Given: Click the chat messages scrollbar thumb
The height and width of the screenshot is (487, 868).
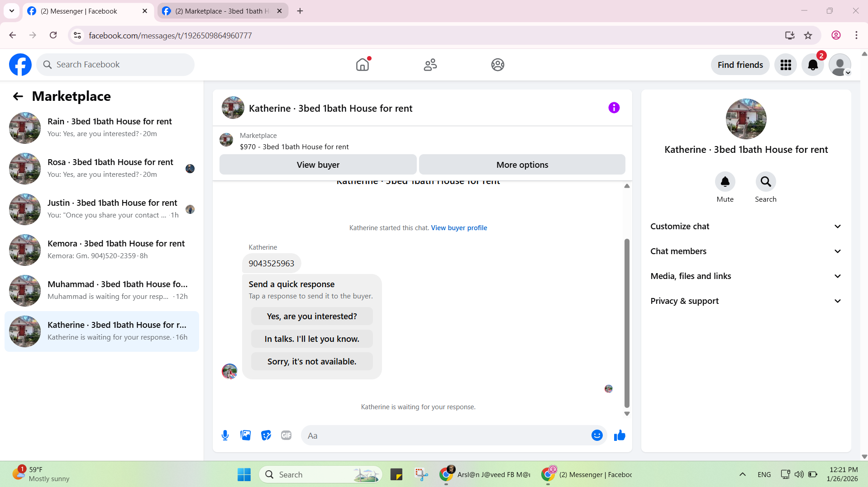Looking at the screenshot, I should point(627,323).
